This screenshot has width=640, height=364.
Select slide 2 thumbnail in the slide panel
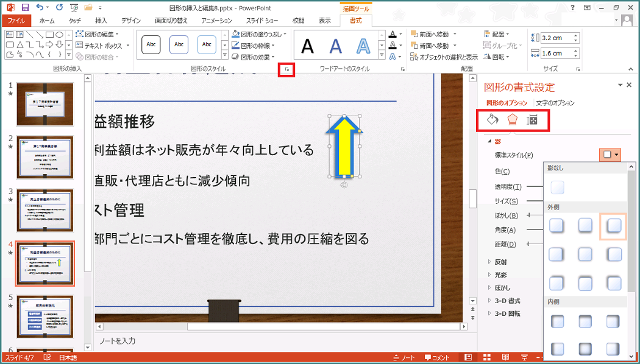45,157
